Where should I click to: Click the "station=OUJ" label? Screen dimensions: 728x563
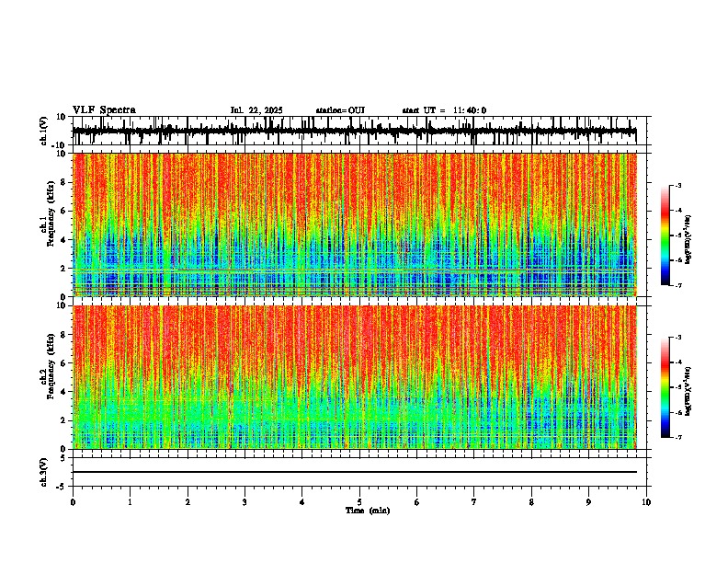coord(340,110)
